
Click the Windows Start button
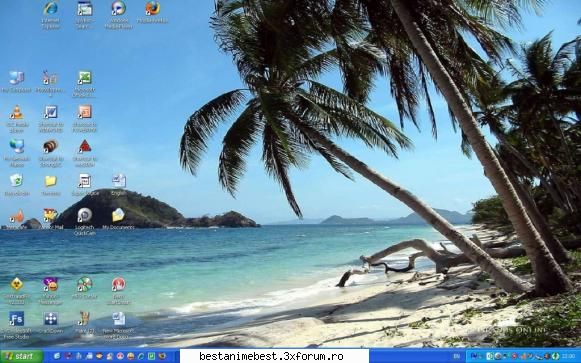pyautogui.click(x=21, y=357)
